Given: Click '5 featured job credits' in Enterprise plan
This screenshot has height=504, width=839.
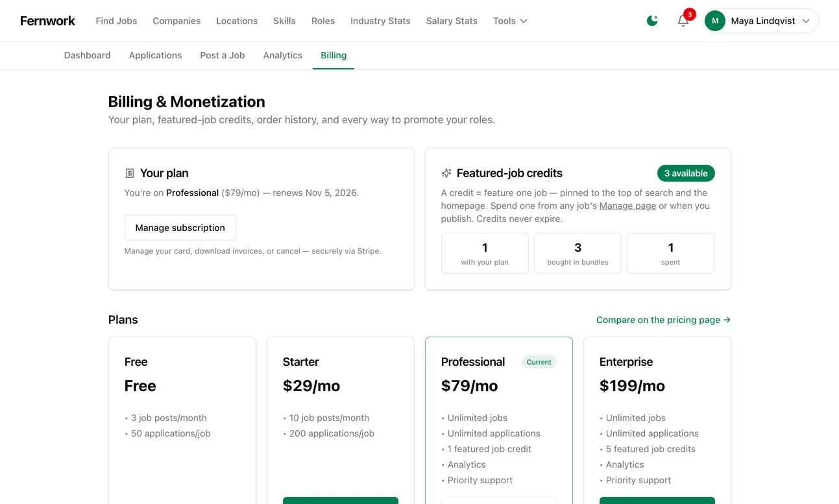Looking at the screenshot, I should click(x=650, y=449).
